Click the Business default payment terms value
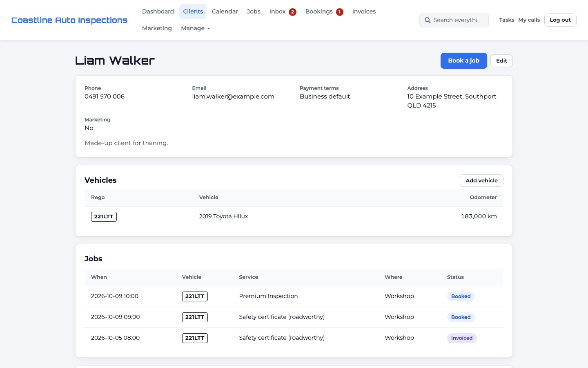The width and height of the screenshot is (588, 368). pos(325,96)
